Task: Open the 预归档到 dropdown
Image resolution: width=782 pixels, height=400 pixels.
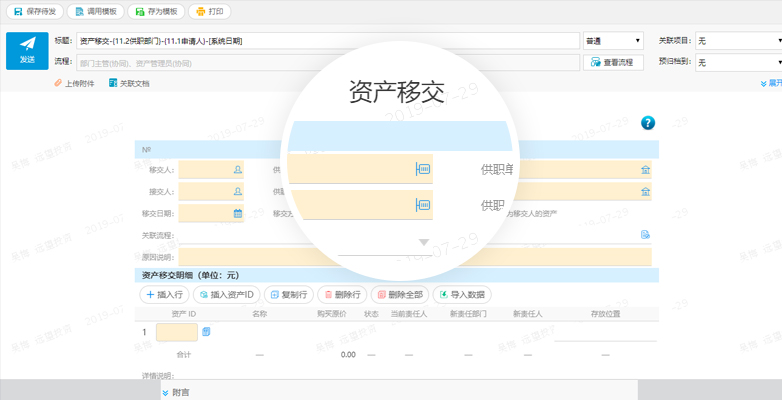Action: pyautogui.click(x=738, y=62)
